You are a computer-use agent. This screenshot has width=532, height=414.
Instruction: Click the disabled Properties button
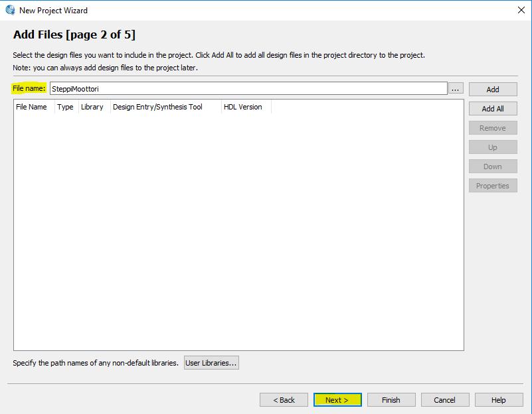click(493, 186)
